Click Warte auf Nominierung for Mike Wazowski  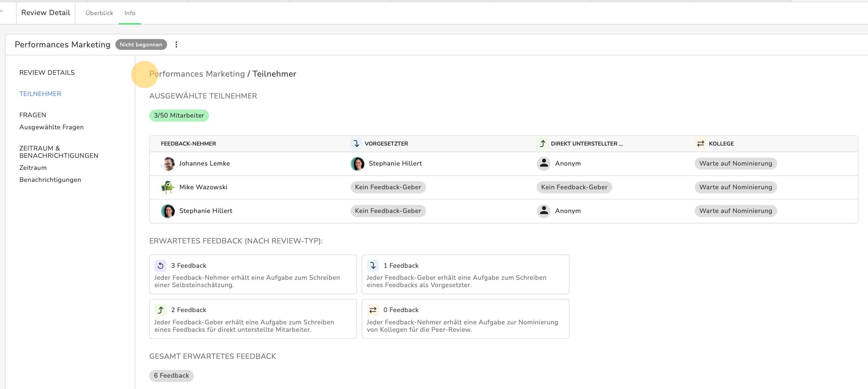735,187
